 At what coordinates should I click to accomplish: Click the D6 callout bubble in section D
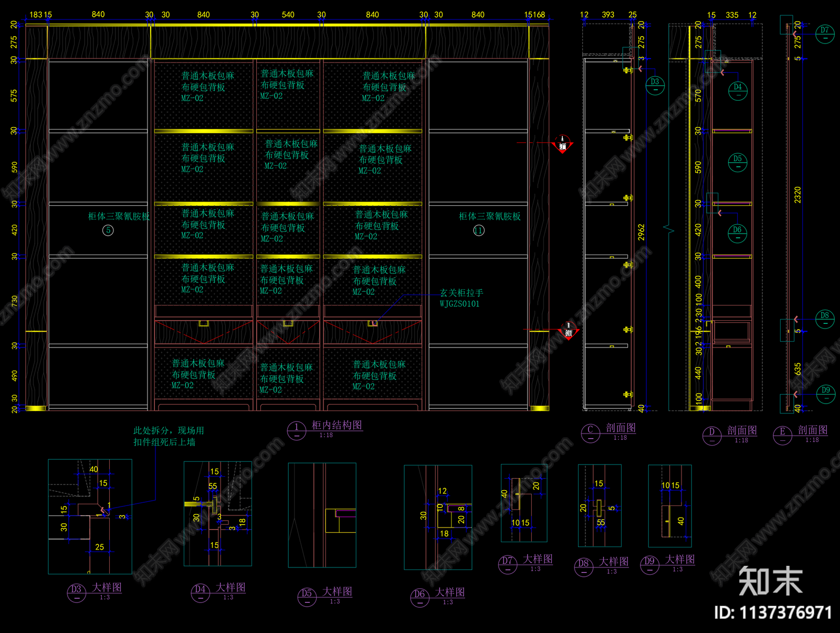[738, 233]
